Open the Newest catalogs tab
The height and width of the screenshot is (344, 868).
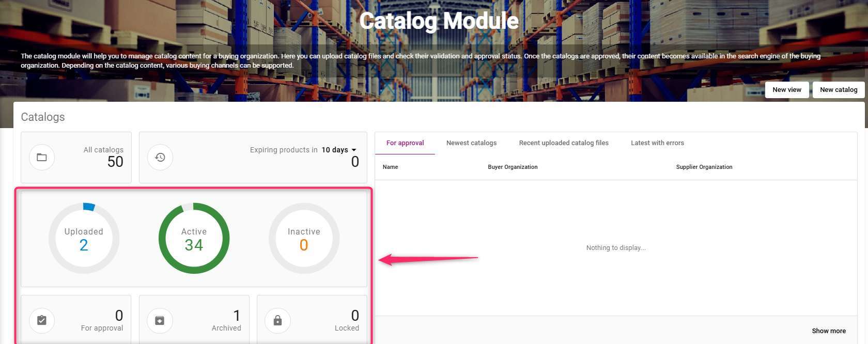(x=471, y=143)
